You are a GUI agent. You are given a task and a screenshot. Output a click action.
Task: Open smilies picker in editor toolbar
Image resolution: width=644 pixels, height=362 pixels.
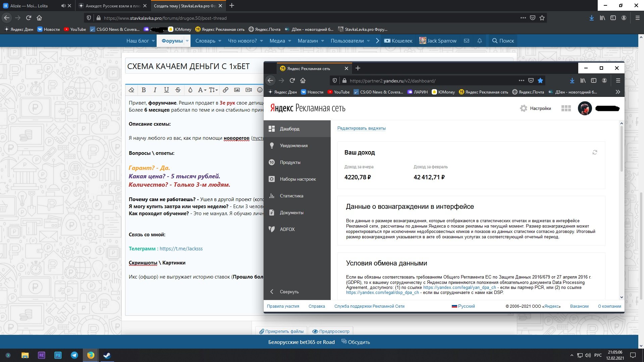[260, 90]
